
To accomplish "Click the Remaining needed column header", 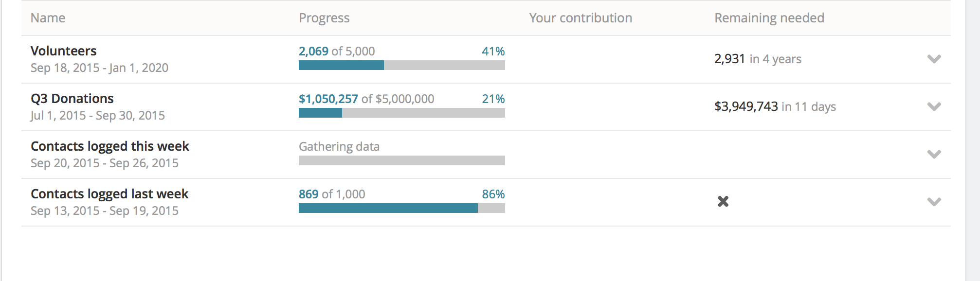I will pyautogui.click(x=769, y=18).
